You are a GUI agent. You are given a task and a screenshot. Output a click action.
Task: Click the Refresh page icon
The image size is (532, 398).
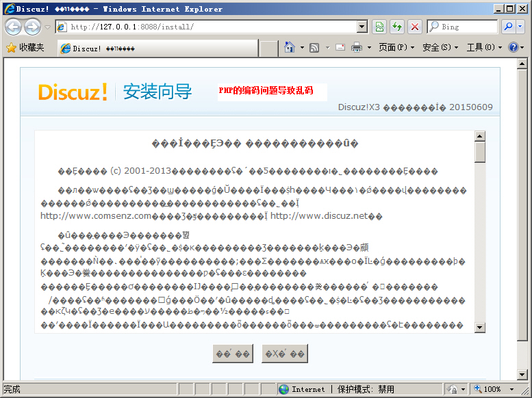point(397,27)
